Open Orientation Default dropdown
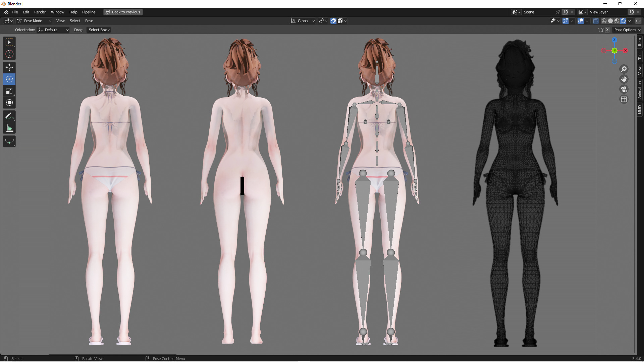This screenshot has width=644, height=362. [x=53, y=30]
